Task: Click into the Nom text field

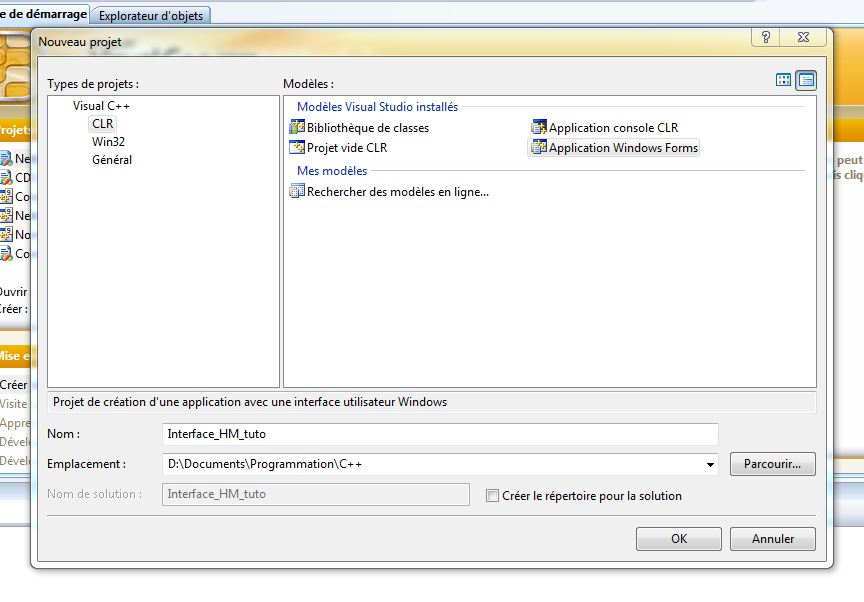Action: pyautogui.click(x=440, y=434)
